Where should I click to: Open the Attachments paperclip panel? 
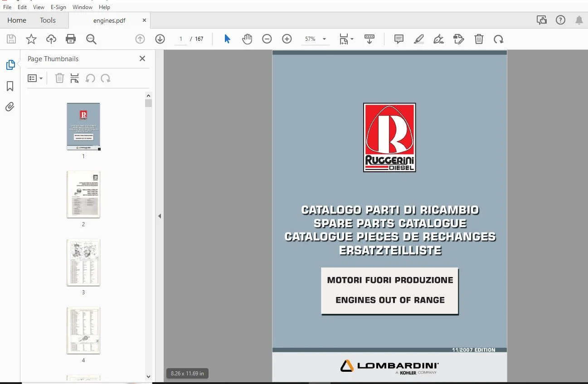10,107
